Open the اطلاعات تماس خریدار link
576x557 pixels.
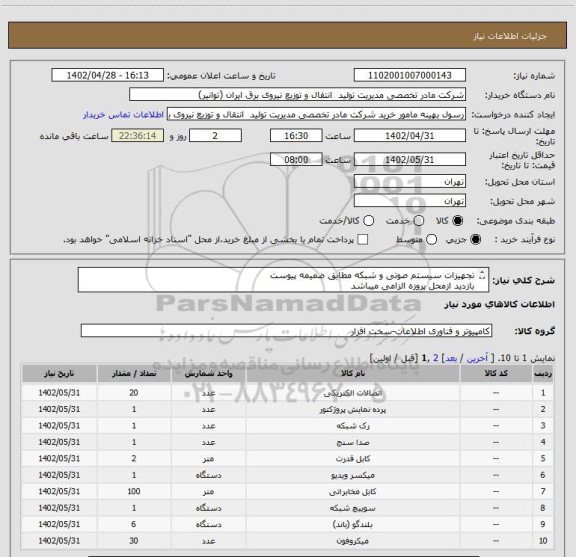point(123,115)
